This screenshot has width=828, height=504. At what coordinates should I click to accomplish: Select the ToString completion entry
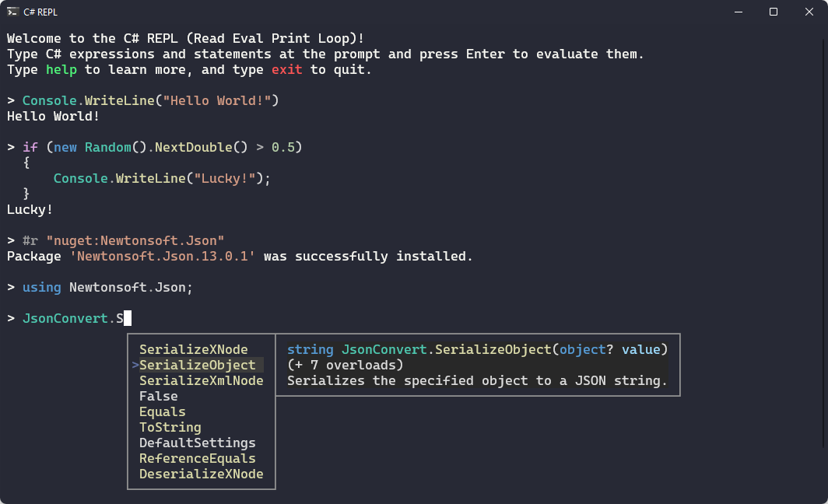pos(170,427)
